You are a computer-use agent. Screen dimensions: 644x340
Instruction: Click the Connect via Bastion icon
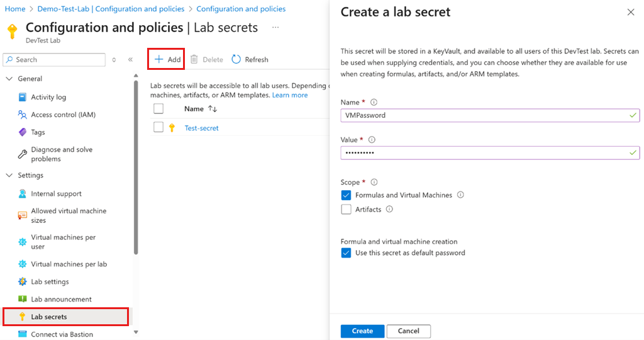click(23, 334)
